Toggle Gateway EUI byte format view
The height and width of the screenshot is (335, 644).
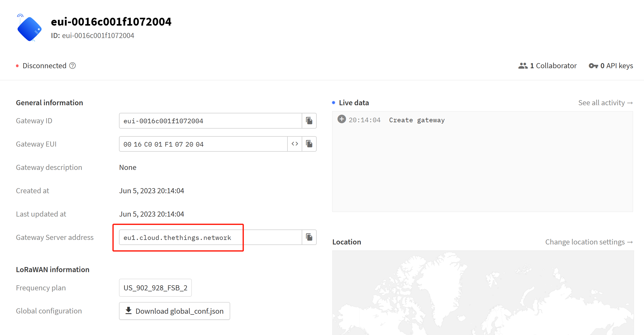coord(295,144)
